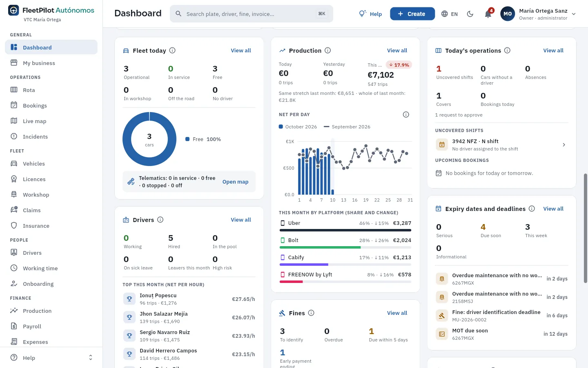Click the Create button
This screenshot has height=368, width=588.
(x=412, y=14)
